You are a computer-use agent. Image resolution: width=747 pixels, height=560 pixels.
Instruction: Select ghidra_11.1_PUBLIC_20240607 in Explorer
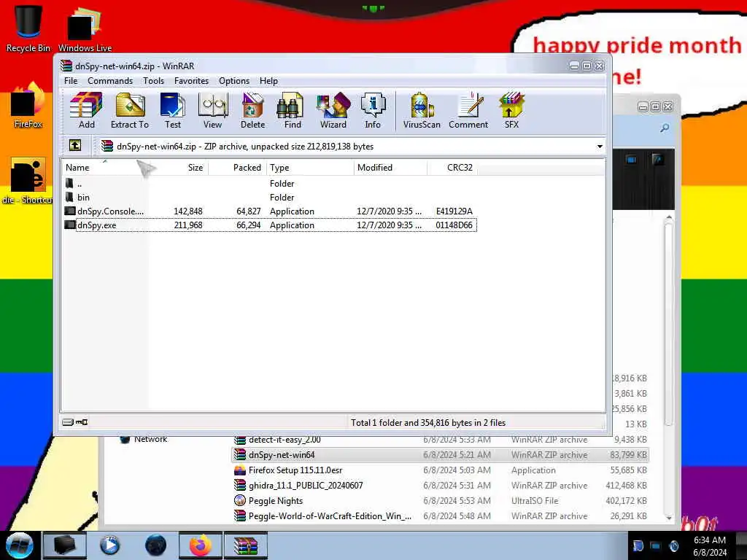tap(440, 485)
